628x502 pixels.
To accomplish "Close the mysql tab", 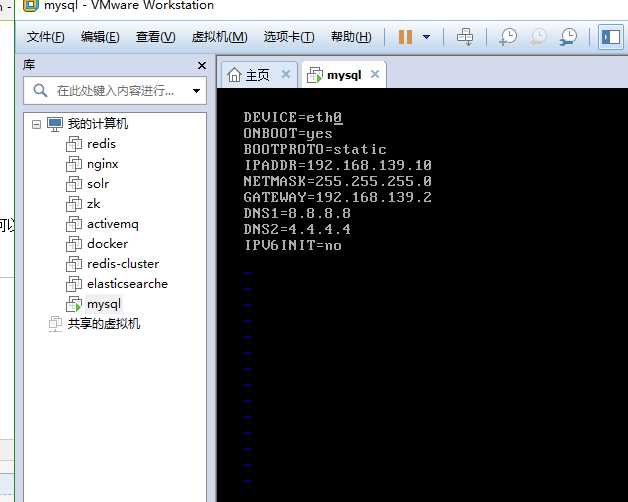I will 375,74.
